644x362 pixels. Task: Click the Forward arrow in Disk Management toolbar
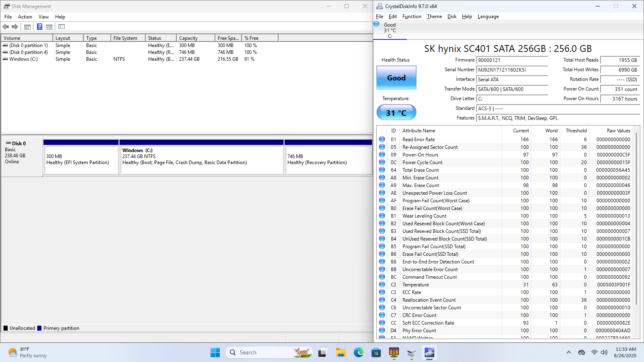[15, 27]
